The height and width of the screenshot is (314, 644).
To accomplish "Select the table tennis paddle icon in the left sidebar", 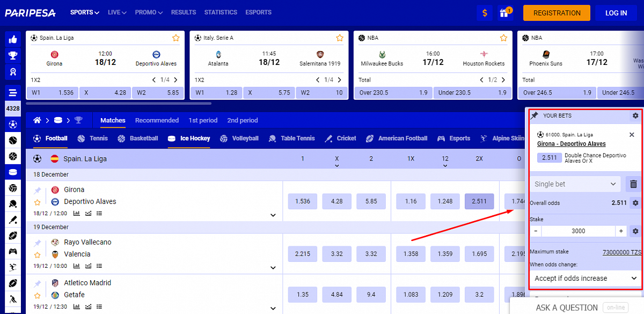I will click(x=13, y=204).
